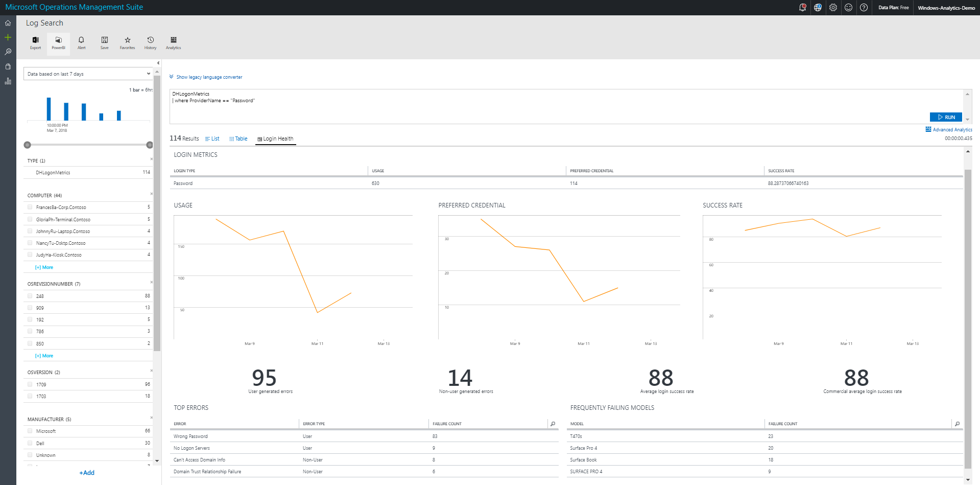980x485 pixels.
Task: Open the notifications bell in header
Action: pos(802,8)
